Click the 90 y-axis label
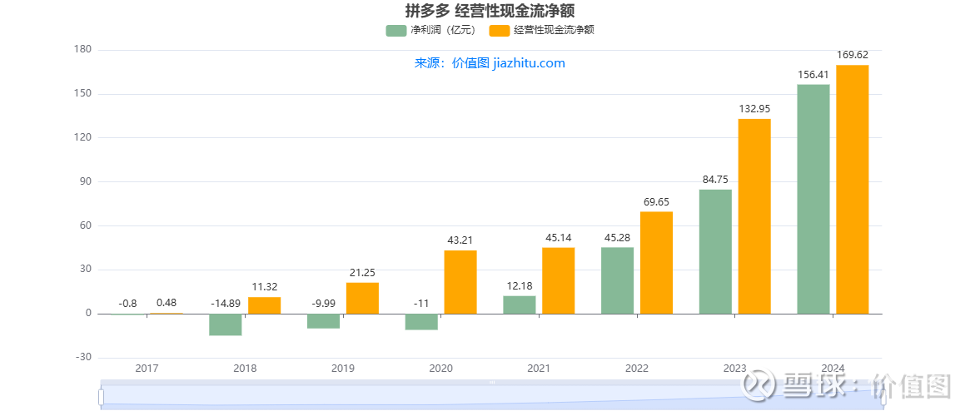Viewport: 980px width, 416px height. [x=86, y=181]
